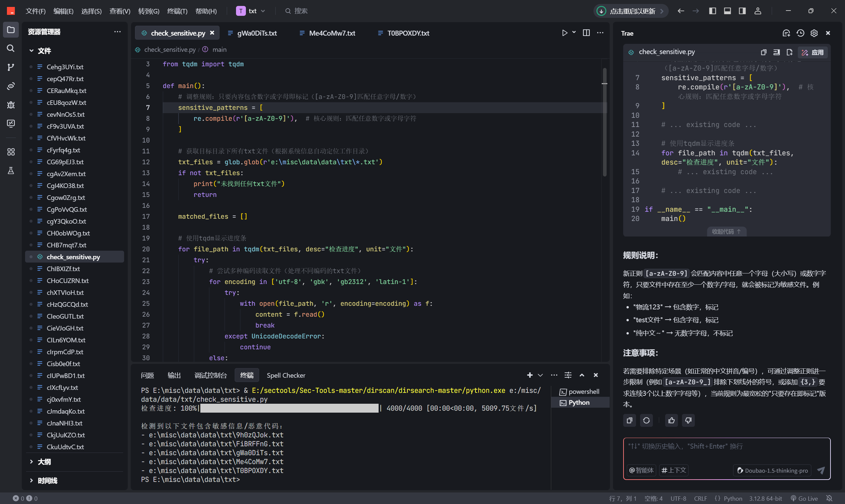Viewport: 845px width, 504px height.
Task: Open Trae panel settings gear
Action: [814, 33]
